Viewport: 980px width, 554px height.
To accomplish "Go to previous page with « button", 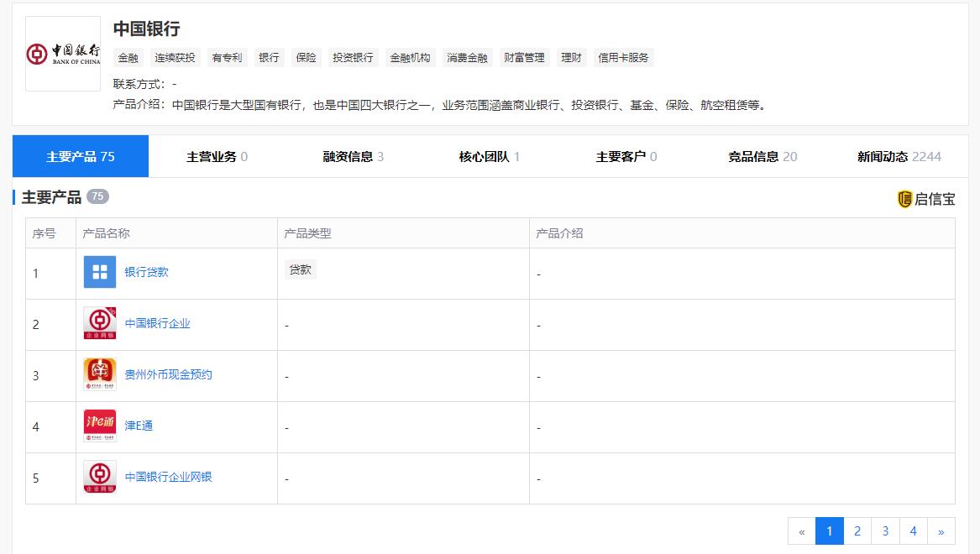I will (802, 530).
